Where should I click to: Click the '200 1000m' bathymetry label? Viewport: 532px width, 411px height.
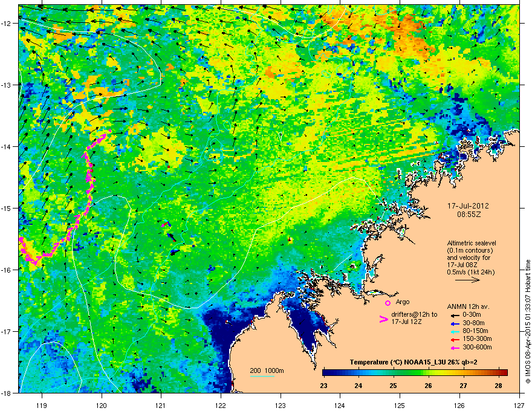pyautogui.click(x=267, y=371)
